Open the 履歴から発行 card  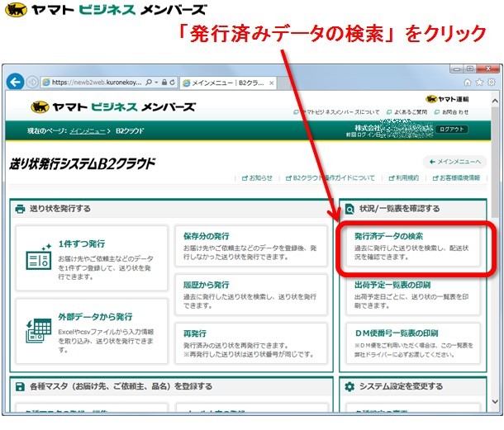click(x=251, y=295)
